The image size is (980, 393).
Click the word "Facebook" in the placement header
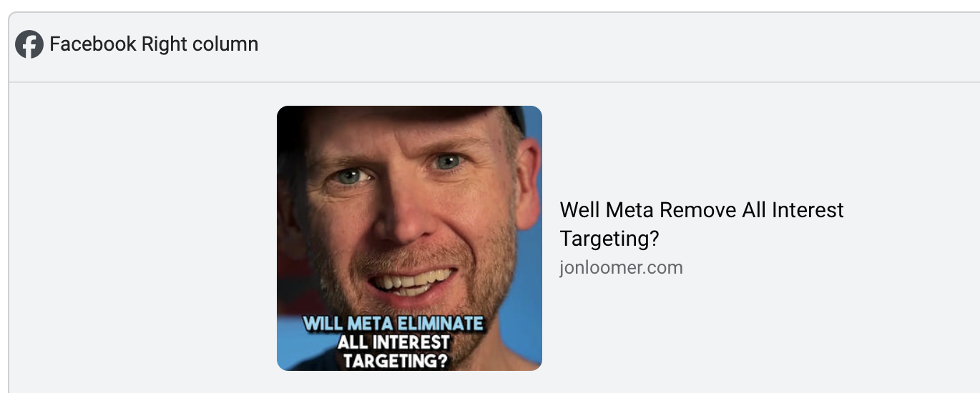(93, 44)
